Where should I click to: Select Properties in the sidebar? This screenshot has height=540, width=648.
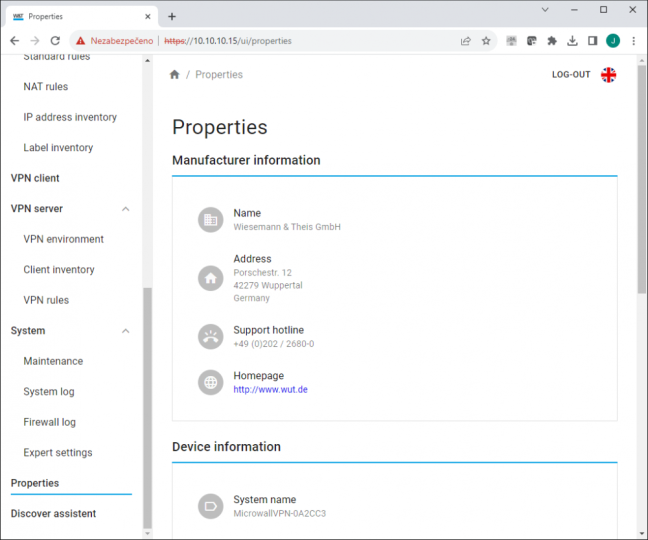(35, 483)
